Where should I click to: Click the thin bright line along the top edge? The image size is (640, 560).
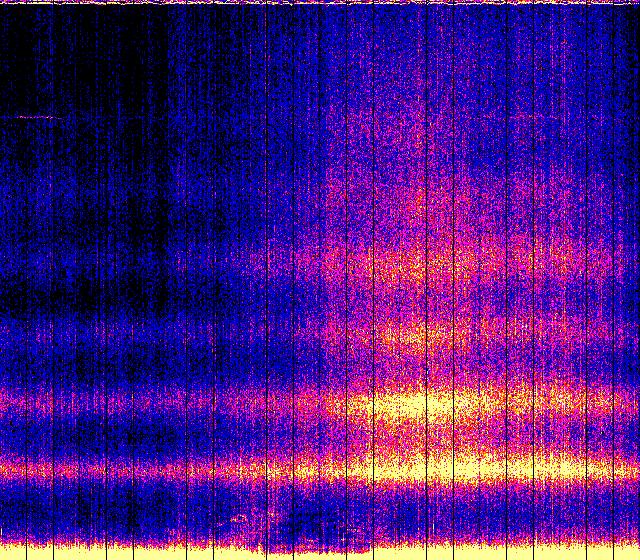tap(320, 3)
